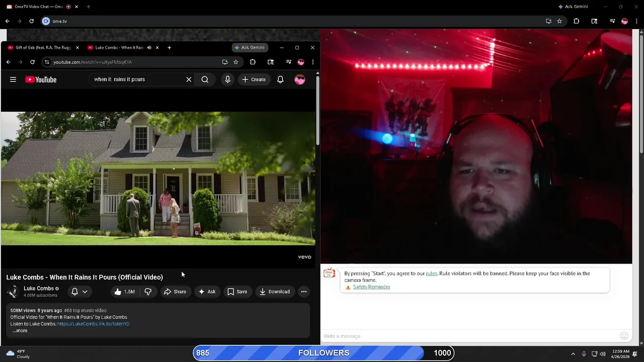Open the YouTube account avatar menu
This screenshot has width=644, height=362.
pyautogui.click(x=300, y=79)
